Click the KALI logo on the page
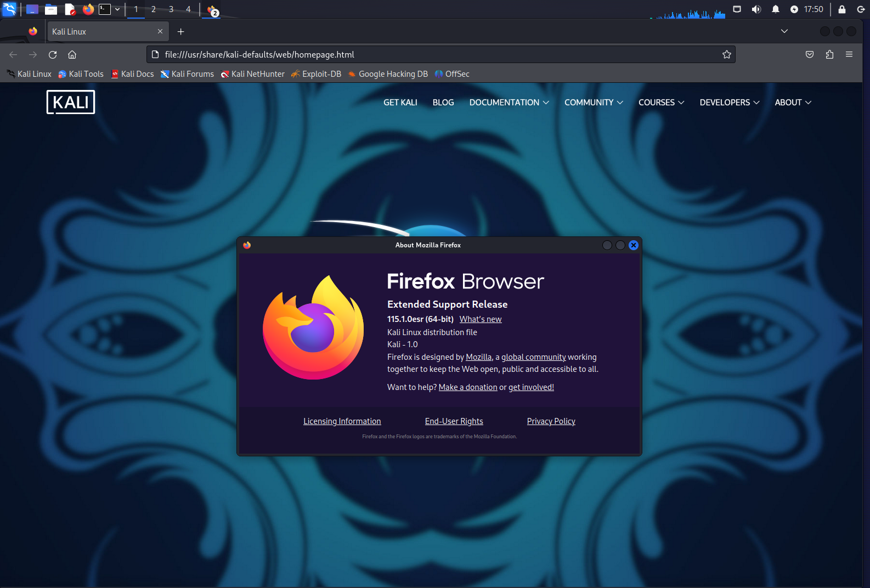 click(x=71, y=102)
